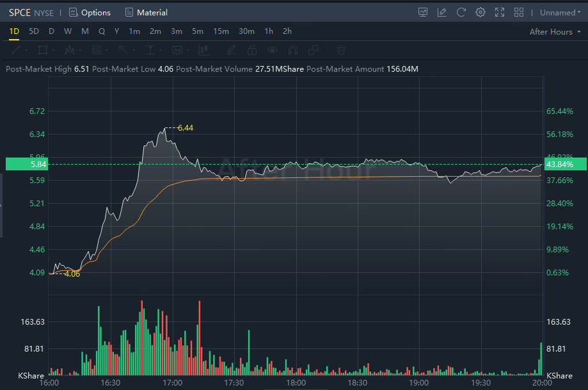Select the line drawing tool
Screen dimensions: 588x390
[x=16, y=50]
